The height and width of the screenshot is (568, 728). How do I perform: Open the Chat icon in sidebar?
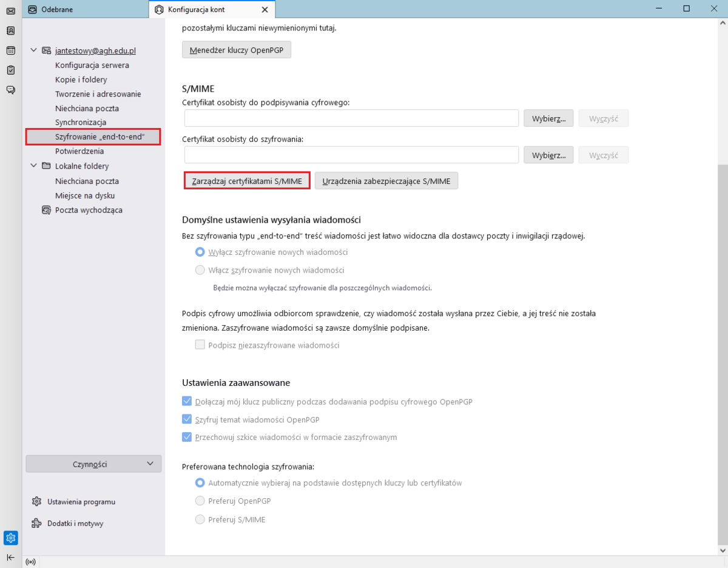(10, 90)
